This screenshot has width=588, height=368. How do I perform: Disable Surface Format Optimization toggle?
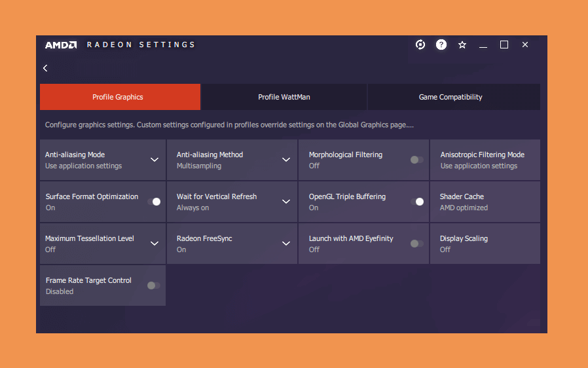(x=154, y=202)
